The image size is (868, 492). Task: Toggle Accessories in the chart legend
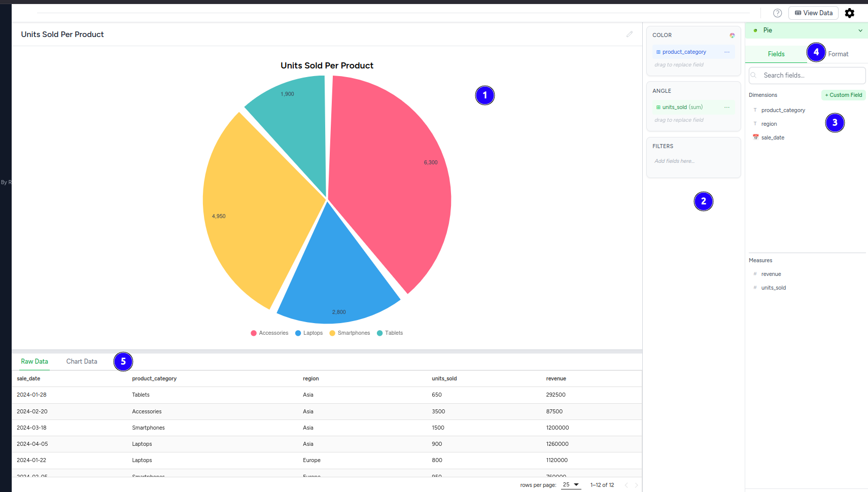coord(269,333)
